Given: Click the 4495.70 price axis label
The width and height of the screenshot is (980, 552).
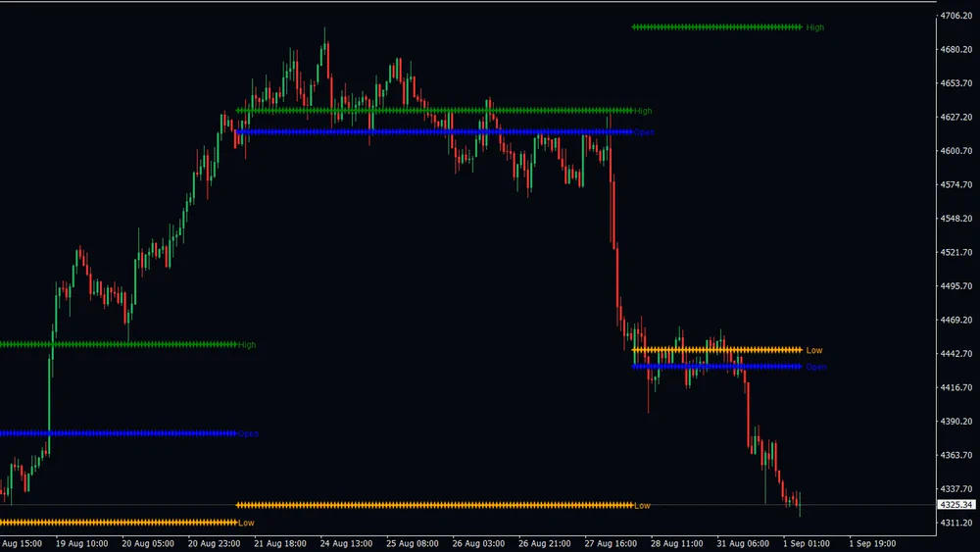Looking at the screenshot, I should click(956, 285).
